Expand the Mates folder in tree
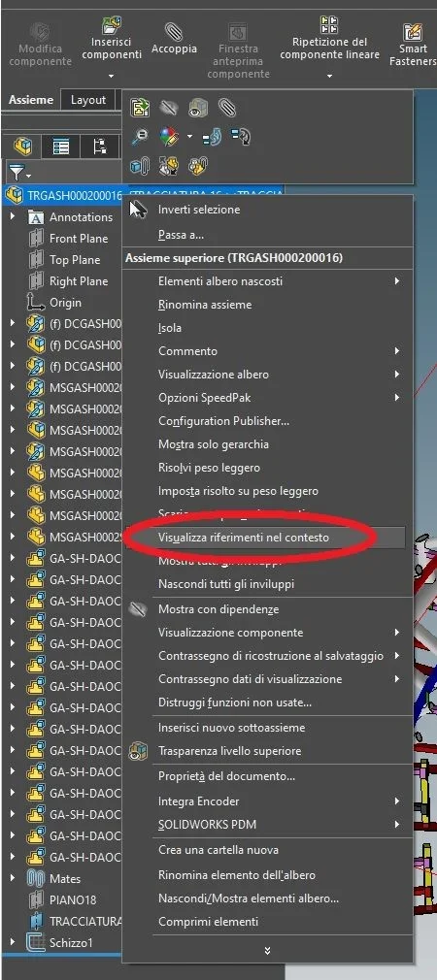Viewport: 437px width, 980px height. (x=13, y=878)
